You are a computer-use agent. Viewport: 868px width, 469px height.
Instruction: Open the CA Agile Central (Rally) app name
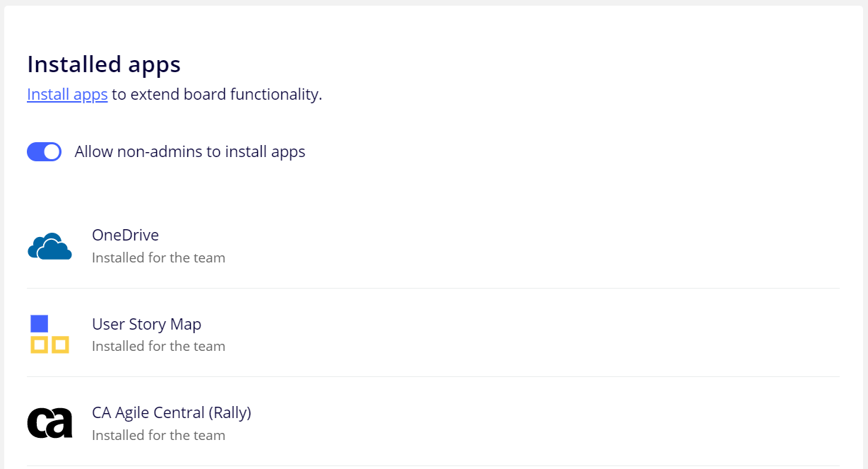[171, 412]
